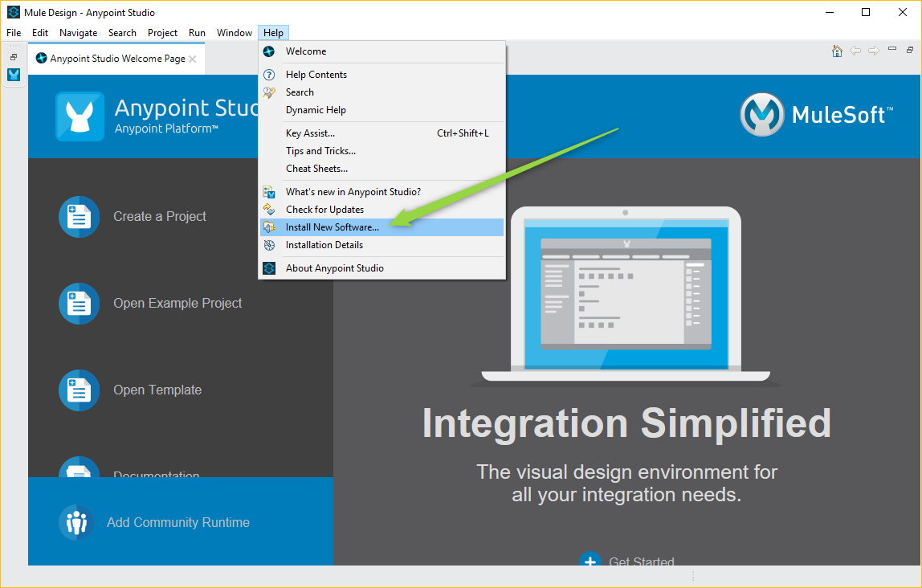Open the Window menu
The height and width of the screenshot is (588, 922).
tap(234, 32)
